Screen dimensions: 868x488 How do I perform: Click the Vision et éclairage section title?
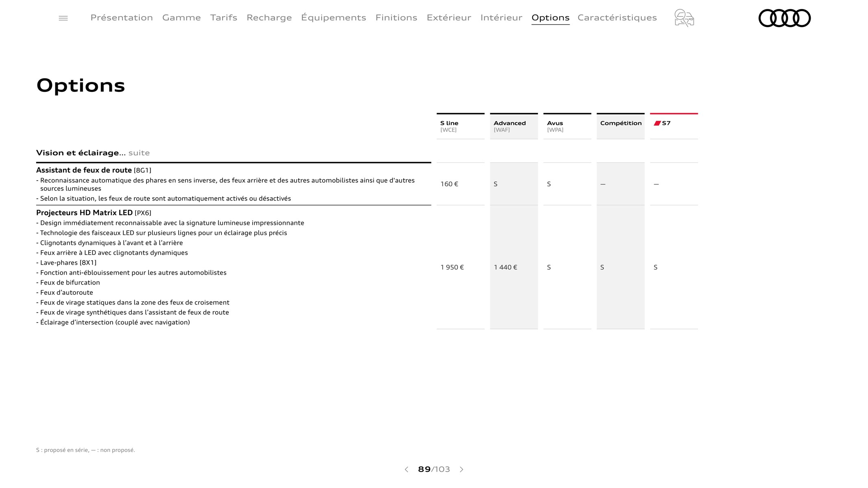(93, 153)
